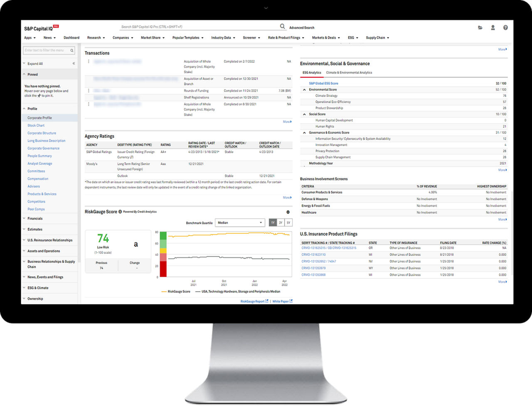Screen dimensions: 532x406
Task: Toggle RiskGauge Score legend series
Action: tap(176, 292)
